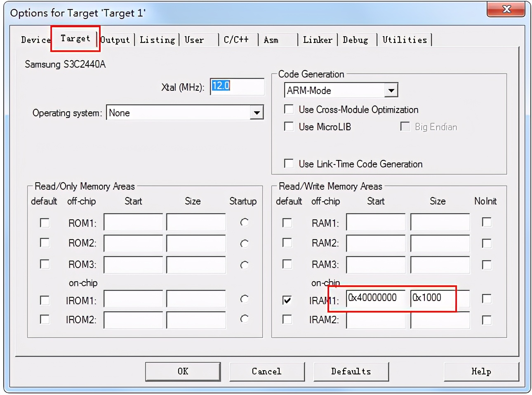
Task: Click the ROM3 Size field
Action: (196, 265)
